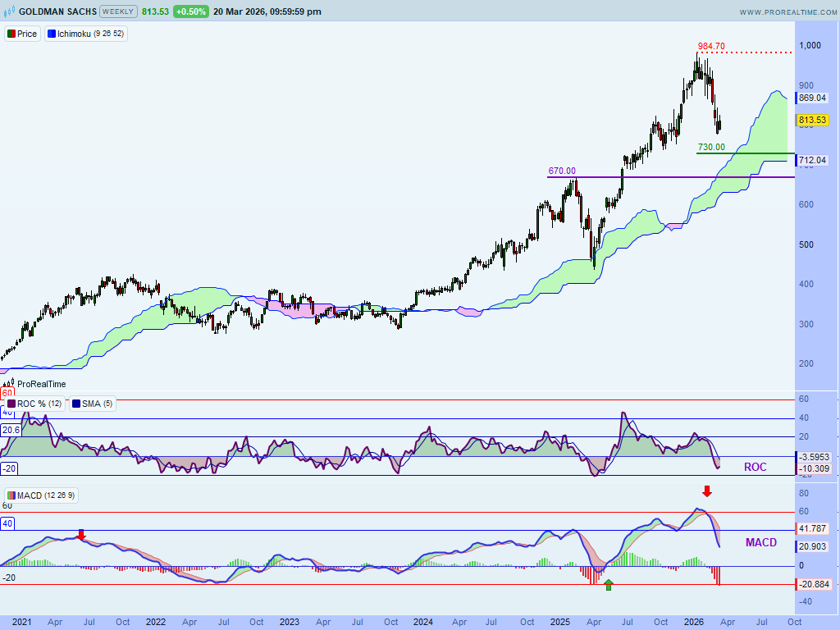Click the green up arrow under MACD histogram
This screenshot has height=630, width=840.
point(608,585)
